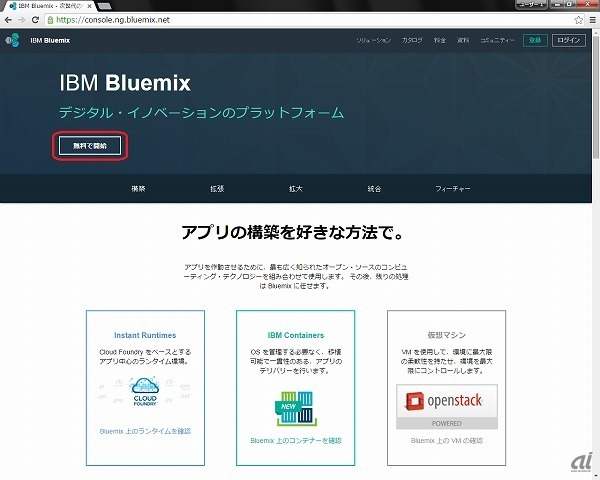The width and height of the screenshot is (600, 480).
Task: Open 料金 in the navigation bar
Action: [x=440, y=40]
